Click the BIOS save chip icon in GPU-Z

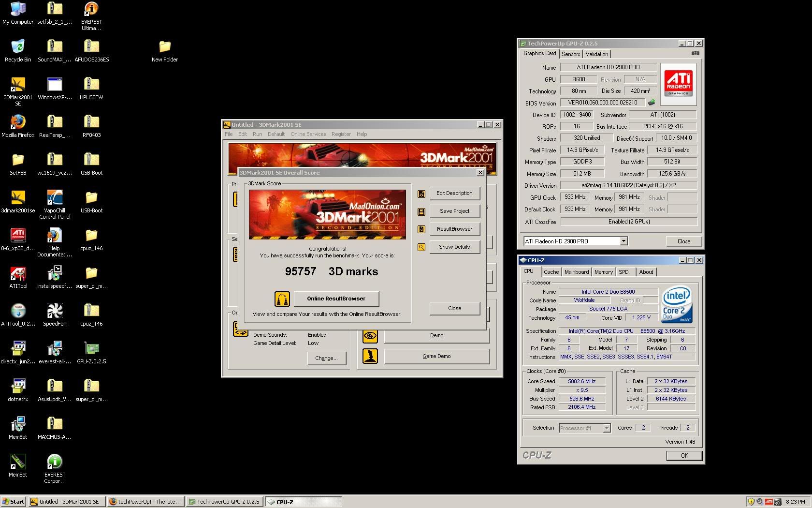[652, 103]
